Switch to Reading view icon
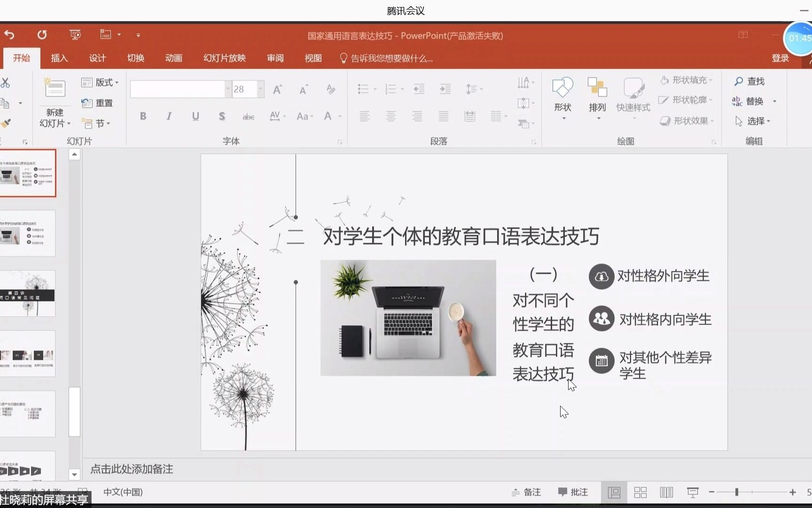The image size is (812, 508). [x=666, y=492]
